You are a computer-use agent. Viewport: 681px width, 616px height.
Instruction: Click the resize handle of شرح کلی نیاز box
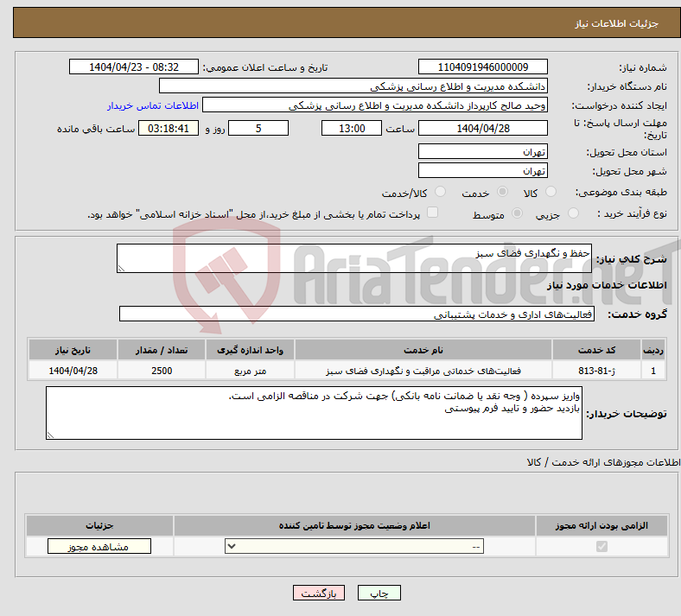(121, 269)
